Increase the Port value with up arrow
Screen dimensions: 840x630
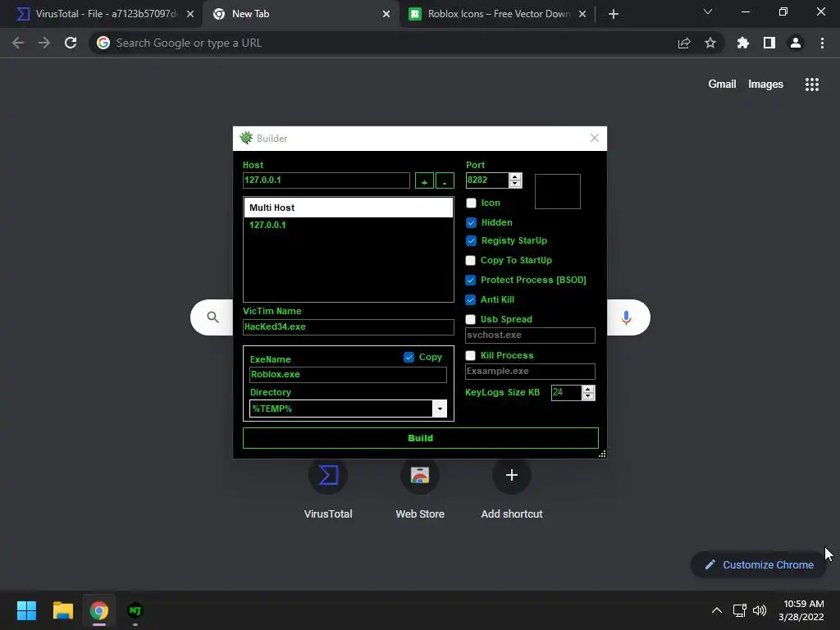point(515,177)
